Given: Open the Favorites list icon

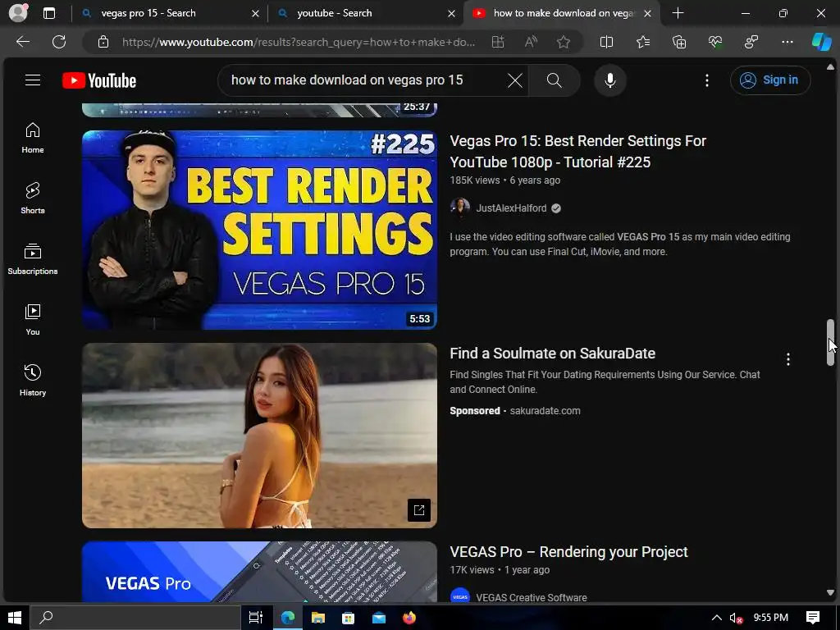Looking at the screenshot, I should point(643,42).
